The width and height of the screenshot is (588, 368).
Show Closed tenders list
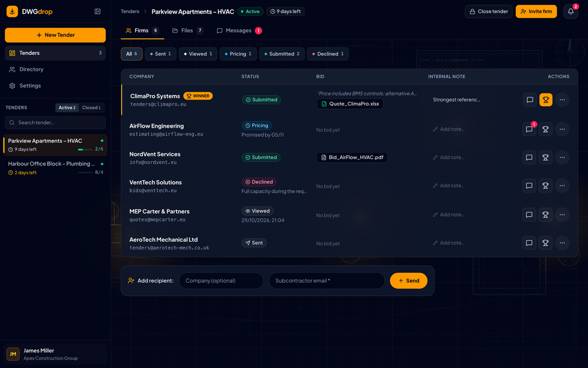tap(91, 108)
